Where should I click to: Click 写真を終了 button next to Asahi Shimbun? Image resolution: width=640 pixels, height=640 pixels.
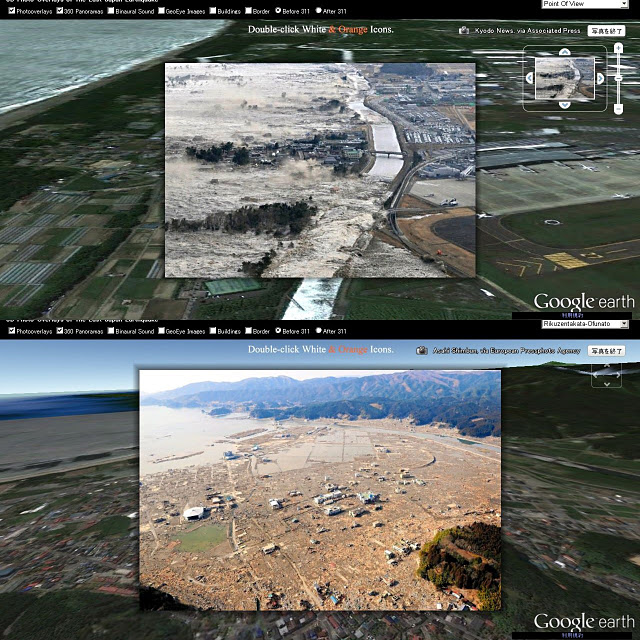click(x=607, y=351)
